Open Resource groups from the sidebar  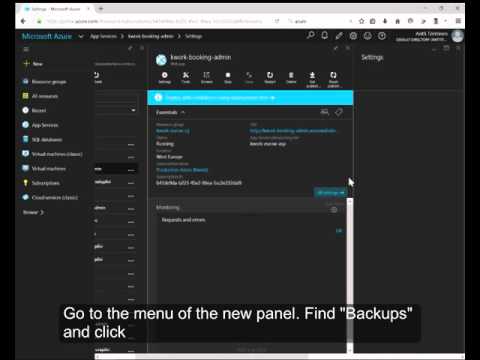click(44, 82)
